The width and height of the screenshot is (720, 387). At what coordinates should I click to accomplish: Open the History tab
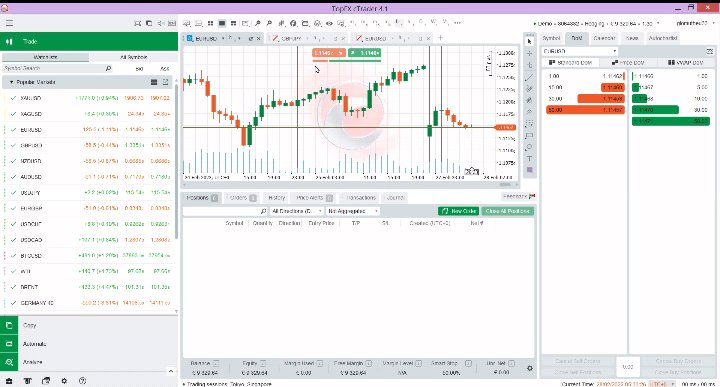[276, 198]
